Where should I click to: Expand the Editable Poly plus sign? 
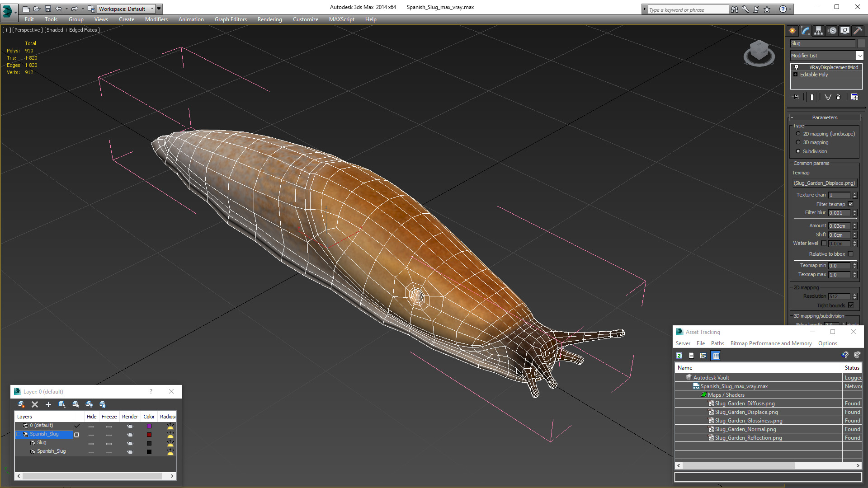tap(796, 75)
